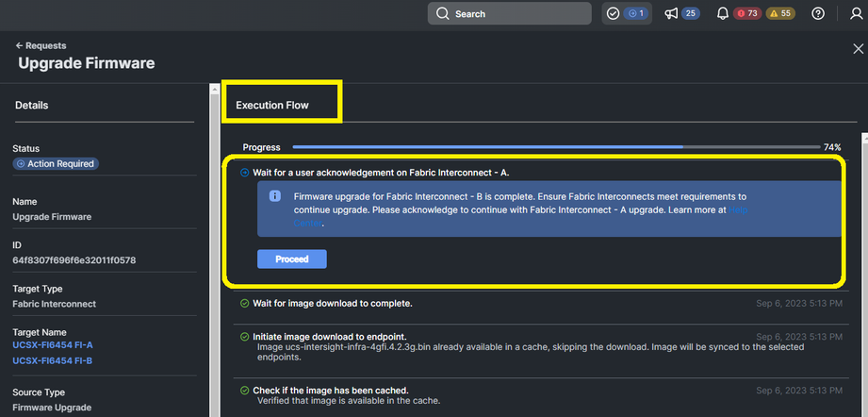Open alarms bell icon
The width and height of the screenshot is (868, 417).
click(x=723, y=14)
